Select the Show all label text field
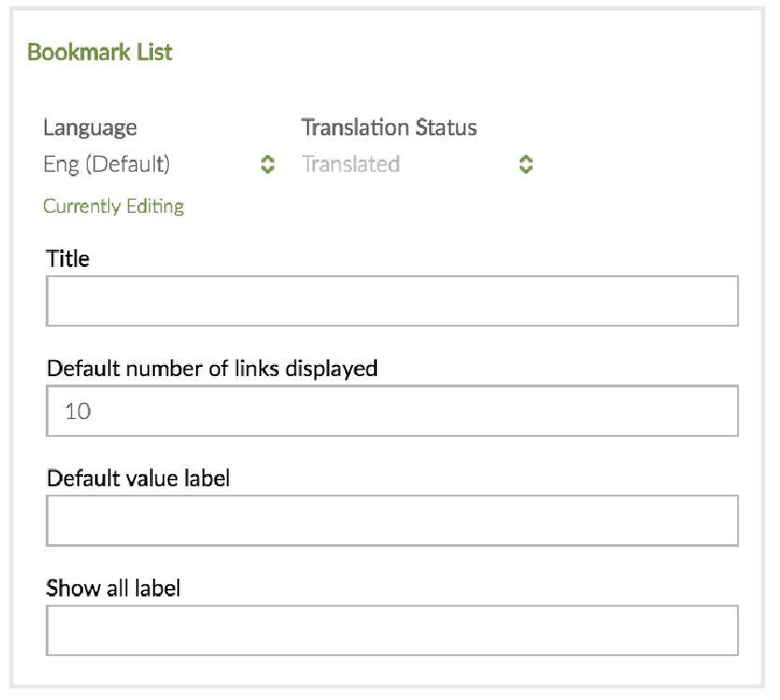 392,631
